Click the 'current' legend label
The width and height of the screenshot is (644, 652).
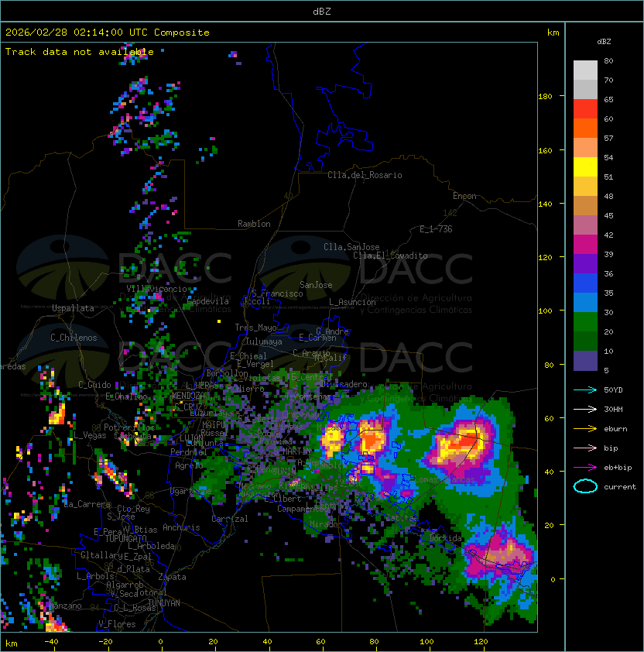tap(620, 486)
